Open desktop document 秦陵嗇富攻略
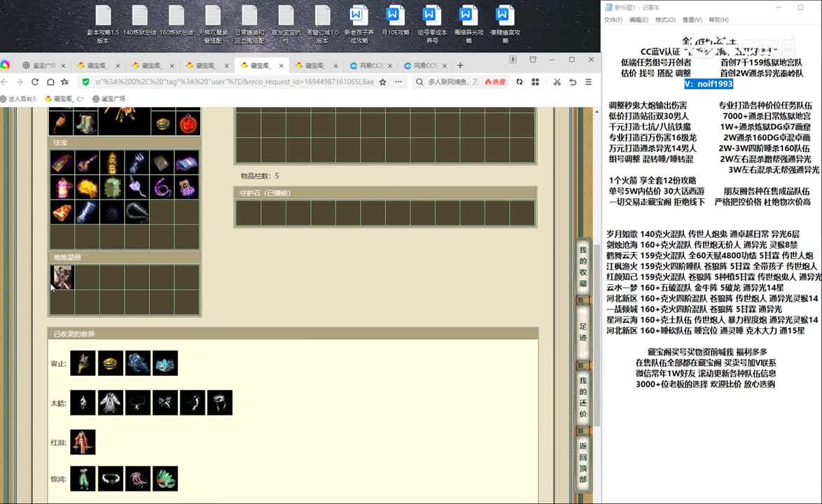Screen dimensions: 822x504 pyautogui.click(x=506, y=24)
